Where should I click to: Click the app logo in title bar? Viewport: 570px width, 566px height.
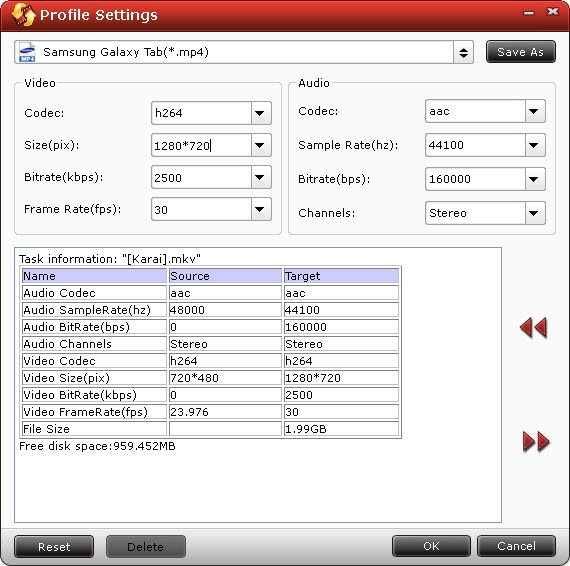24,15
